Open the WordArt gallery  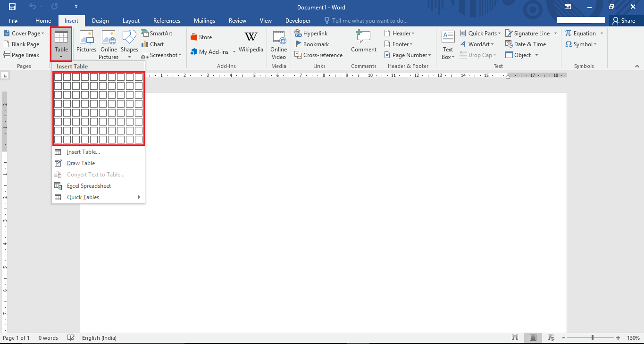[x=477, y=44]
